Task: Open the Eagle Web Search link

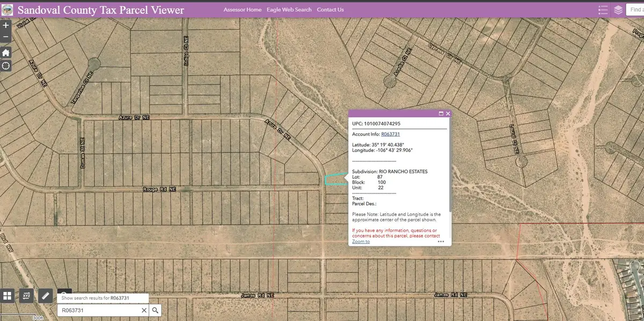Action: pyautogui.click(x=289, y=10)
